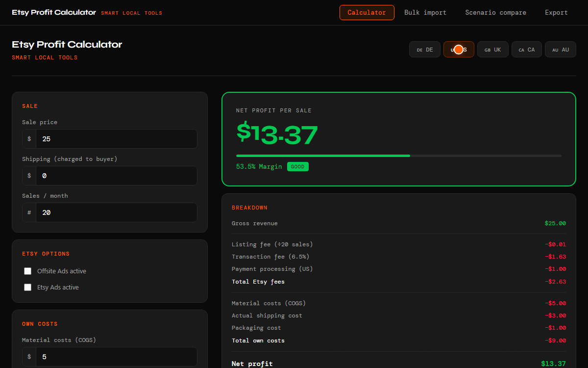Click the -$9.00 own costs total
The height and width of the screenshot is (368, 588).
pyautogui.click(x=555, y=341)
